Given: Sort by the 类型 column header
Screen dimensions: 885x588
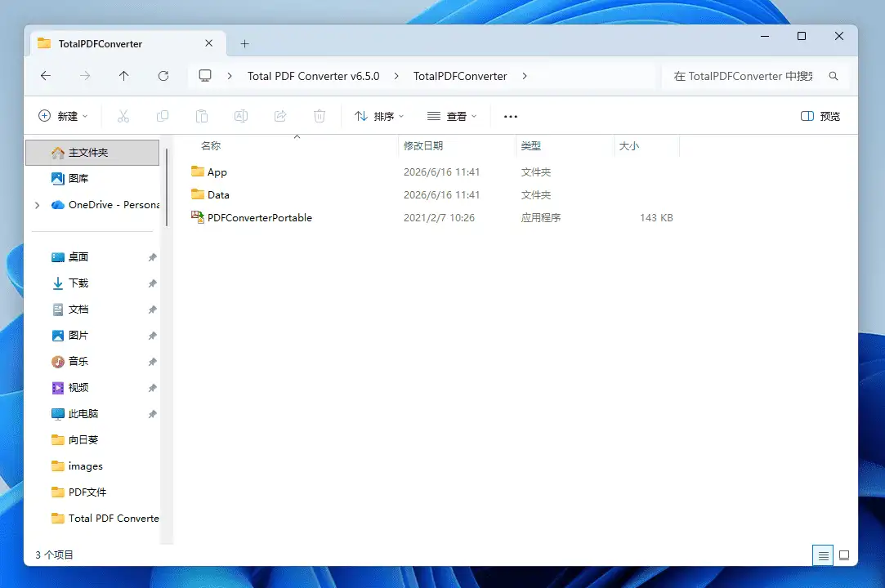Looking at the screenshot, I should (x=530, y=145).
